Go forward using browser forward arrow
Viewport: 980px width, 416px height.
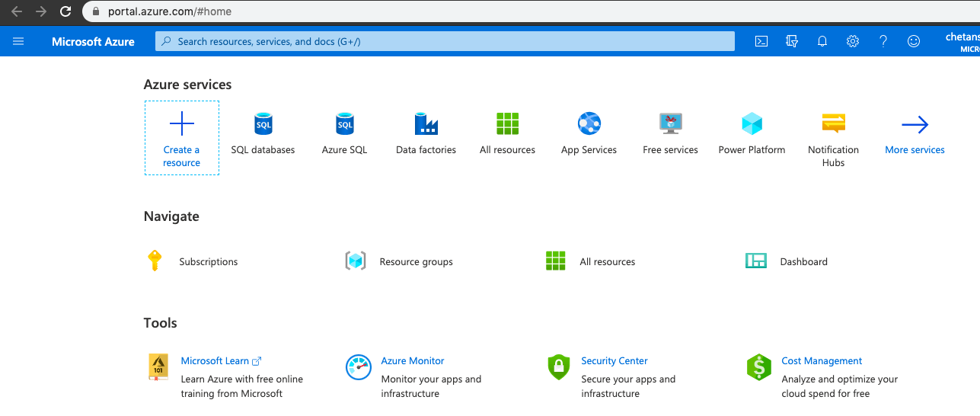click(x=41, y=11)
